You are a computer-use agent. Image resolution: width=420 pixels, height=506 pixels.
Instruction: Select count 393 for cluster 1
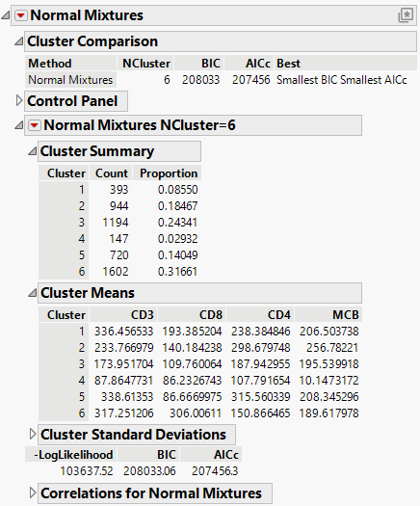click(x=119, y=190)
